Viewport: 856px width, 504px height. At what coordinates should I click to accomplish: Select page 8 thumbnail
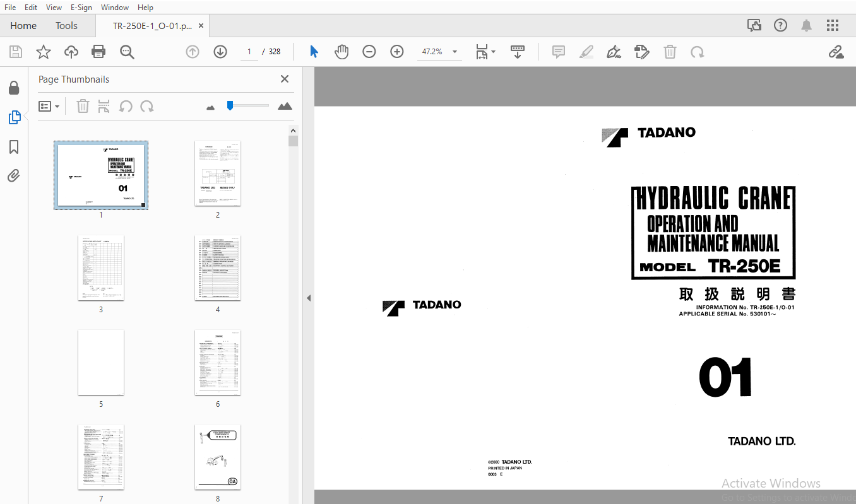click(x=218, y=457)
